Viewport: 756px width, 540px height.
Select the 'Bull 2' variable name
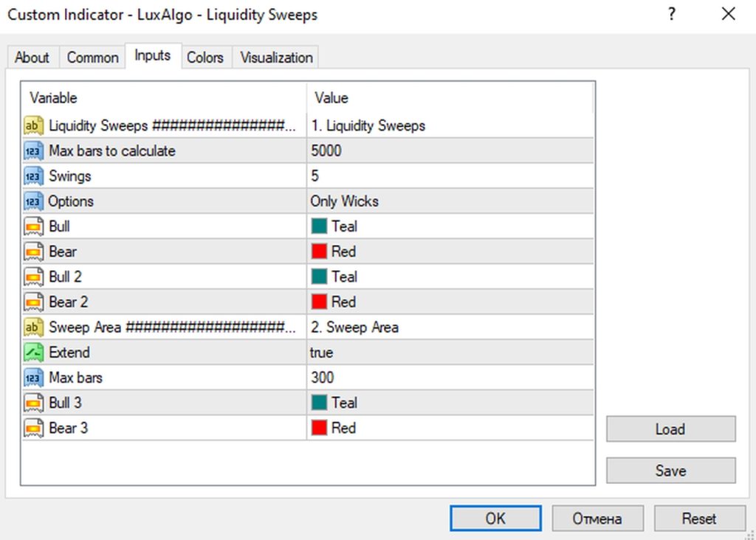pos(66,277)
